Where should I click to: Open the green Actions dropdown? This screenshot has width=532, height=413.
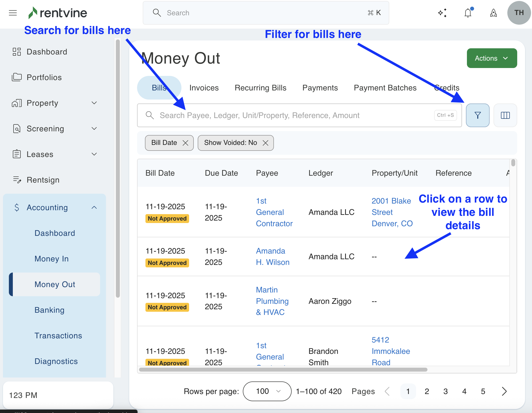click(492, 58)
